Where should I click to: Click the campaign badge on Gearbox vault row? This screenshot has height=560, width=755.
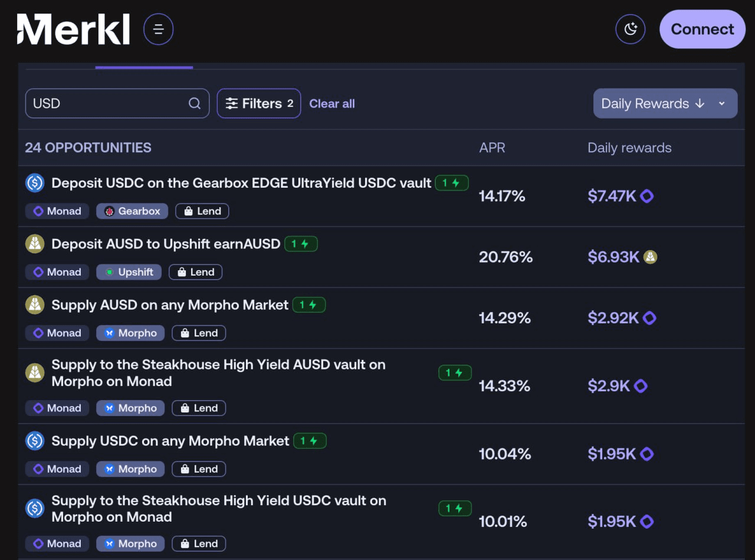[x=451, y=184]
